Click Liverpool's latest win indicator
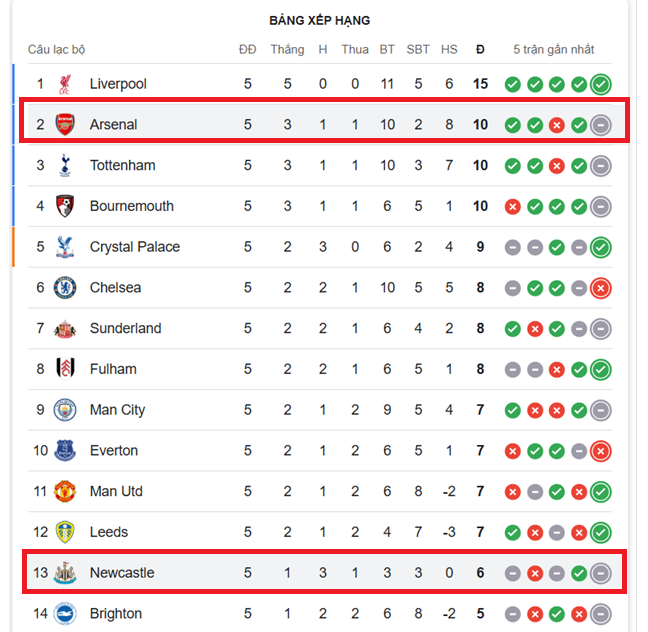This screenshot has height=632, width=648. click(x=600, y=84)
